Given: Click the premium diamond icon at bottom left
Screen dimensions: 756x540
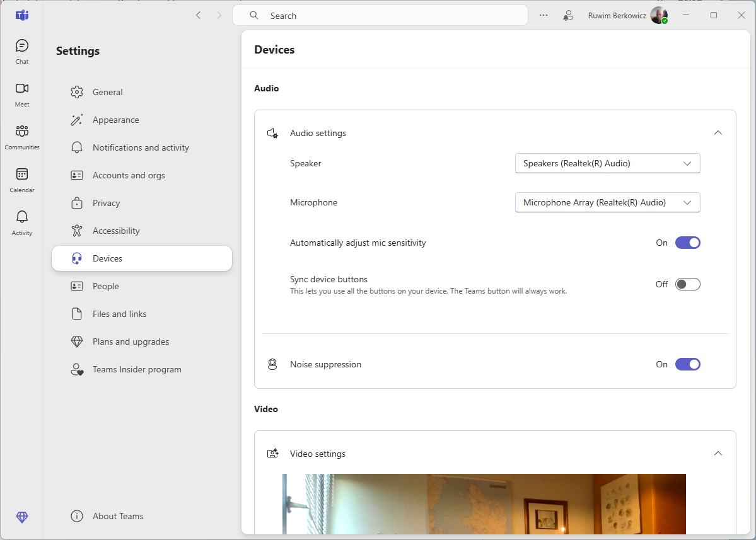Looking at the screenshot, I should click(x=21, y=517).
